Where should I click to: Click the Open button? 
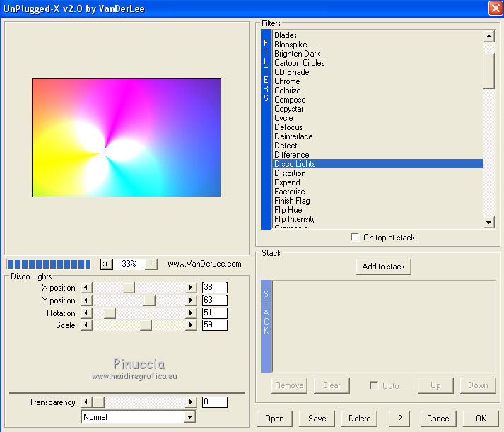(x=274, y=419)
